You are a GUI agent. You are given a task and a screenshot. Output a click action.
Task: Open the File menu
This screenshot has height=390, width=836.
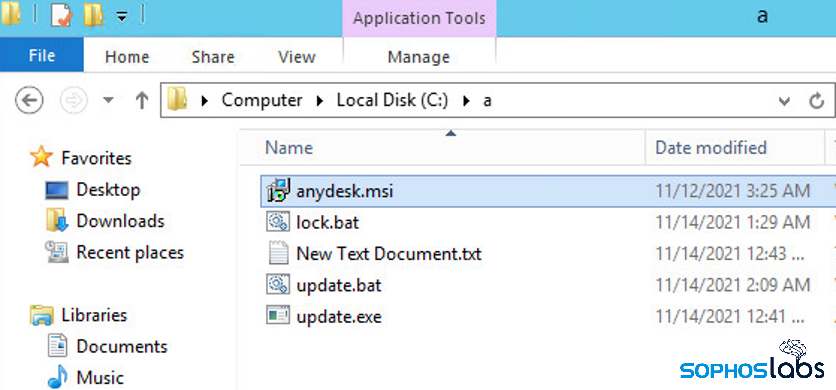[42, 55]
